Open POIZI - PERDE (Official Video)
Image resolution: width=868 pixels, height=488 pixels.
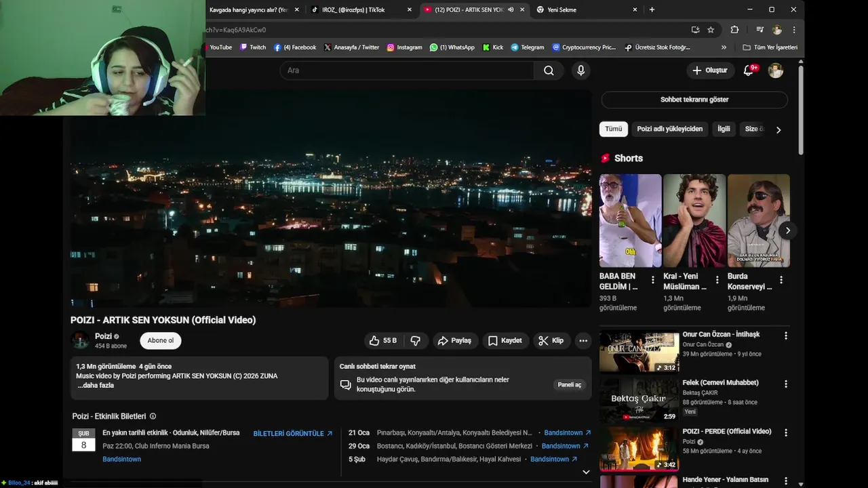pos(639,449)
